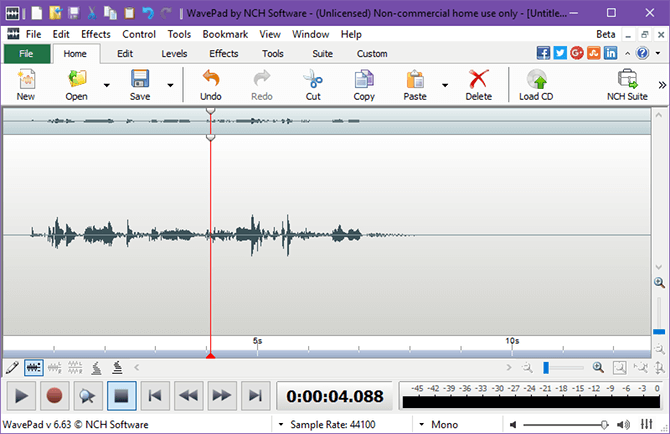Image resolution: width=670 pixels, height=434 pixels.
Task: Start playback with the Play button
Action: [21, 396]
